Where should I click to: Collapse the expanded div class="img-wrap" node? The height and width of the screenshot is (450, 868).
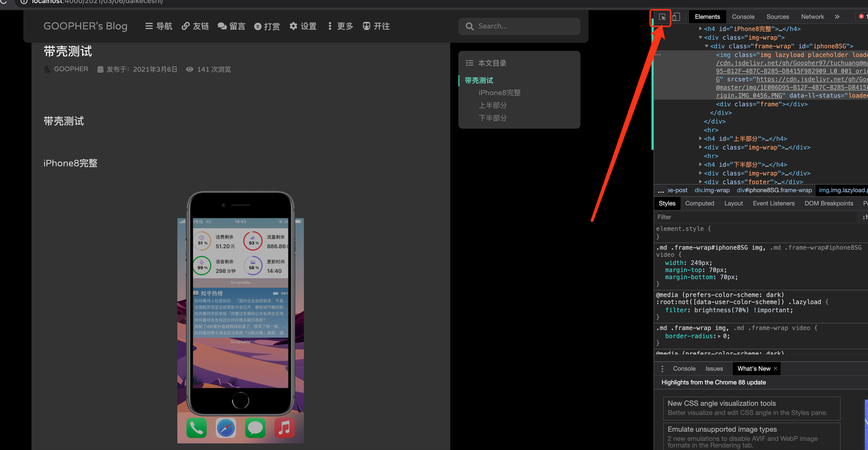click(700, 37)
